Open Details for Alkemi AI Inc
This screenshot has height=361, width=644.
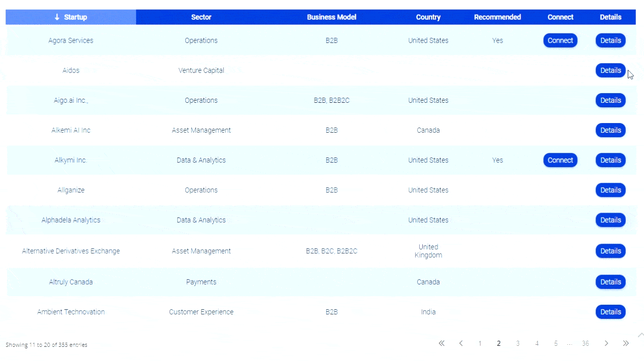[610, 130]
